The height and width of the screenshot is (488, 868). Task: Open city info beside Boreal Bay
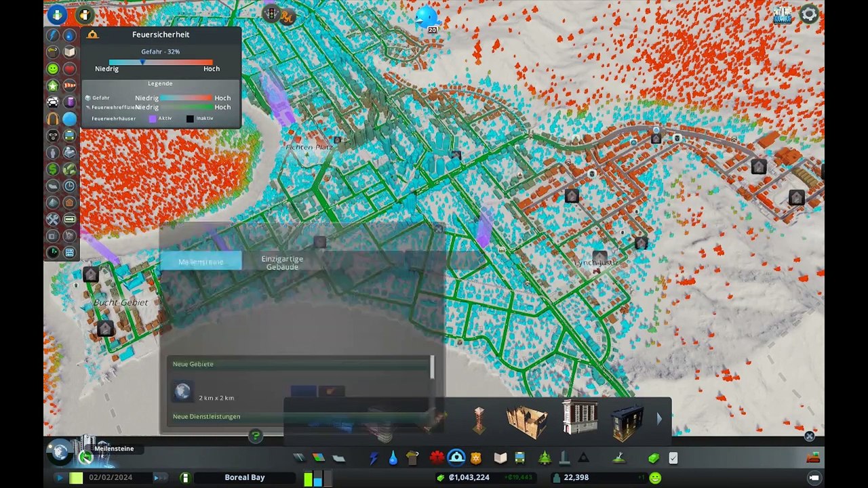184,478
